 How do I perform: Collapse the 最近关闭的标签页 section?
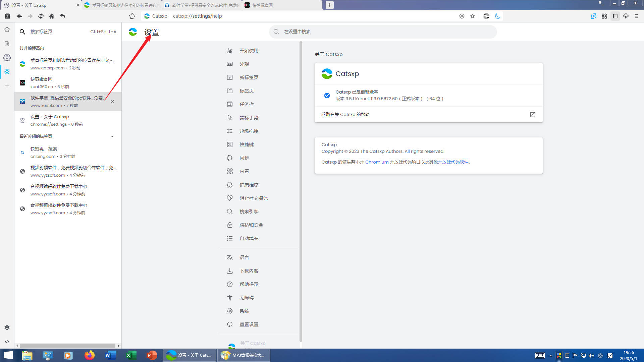(112, 136)
